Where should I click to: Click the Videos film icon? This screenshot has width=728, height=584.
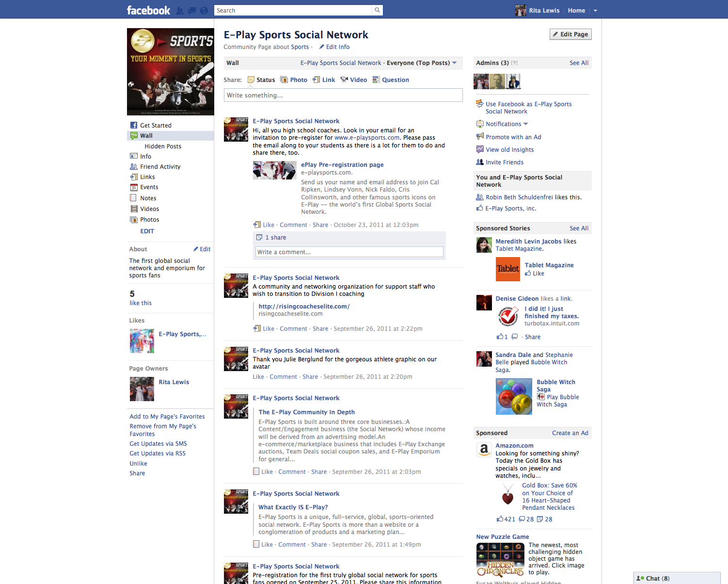click(134, 209)
